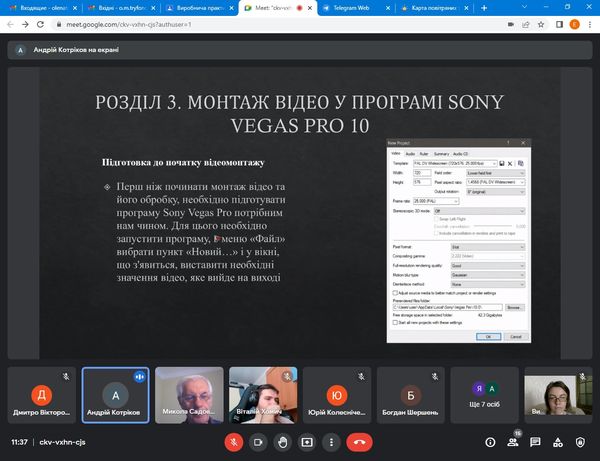The width and height of the screenshot is (600, 461).
Task: Open more options three-dot menu in Meet
Action: point(331,442)
